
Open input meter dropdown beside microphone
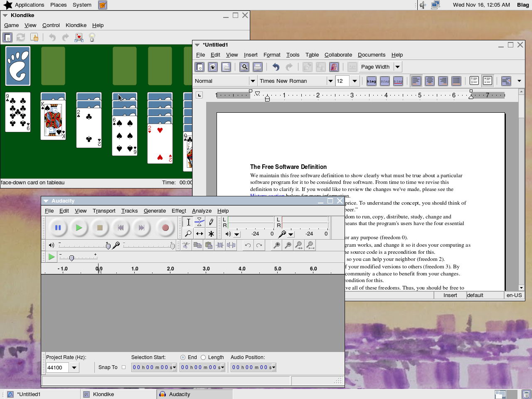[291, 234]
